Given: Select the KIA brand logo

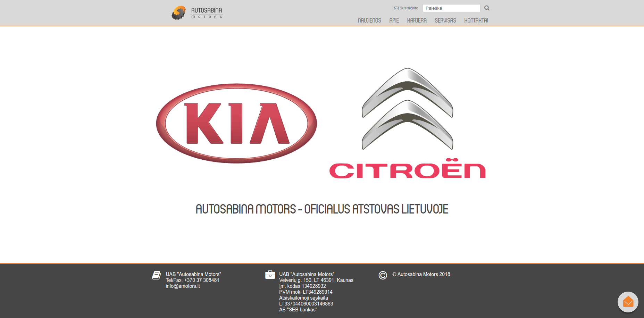Looking at the screenshot, I should [236, 123].
